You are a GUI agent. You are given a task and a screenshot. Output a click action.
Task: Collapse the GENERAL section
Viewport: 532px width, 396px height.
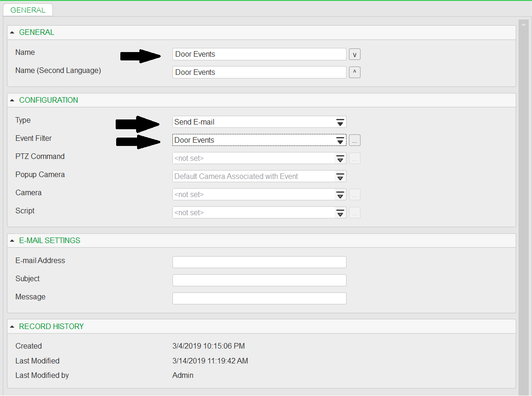tap(12, 33)
